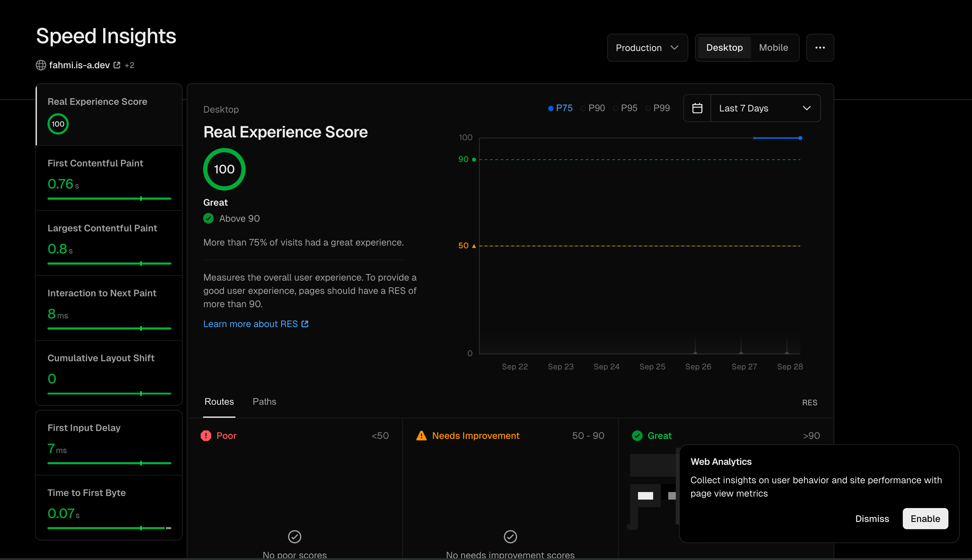
Task: Click external link icon next to domain
Action: (117, 65)
